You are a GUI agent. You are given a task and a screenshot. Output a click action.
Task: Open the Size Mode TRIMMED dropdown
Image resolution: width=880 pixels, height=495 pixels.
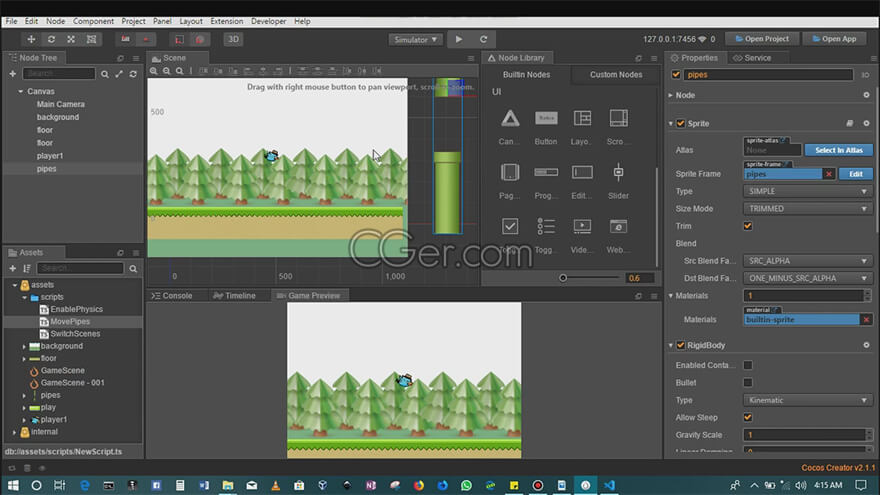click(808, 209)
